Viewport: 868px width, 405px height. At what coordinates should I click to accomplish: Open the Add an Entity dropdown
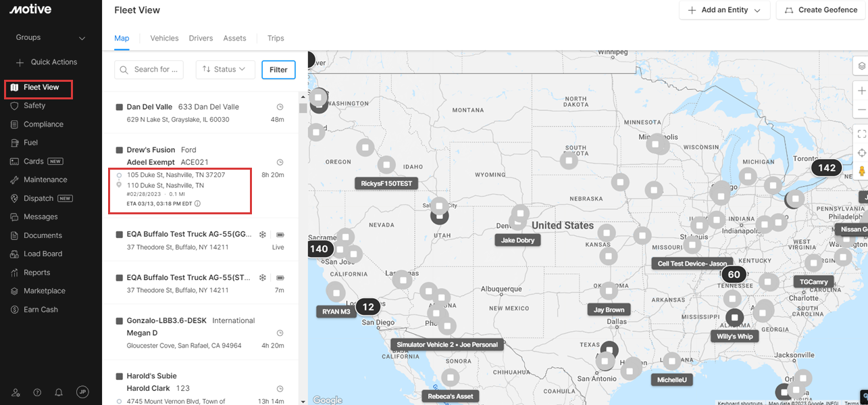724,10
